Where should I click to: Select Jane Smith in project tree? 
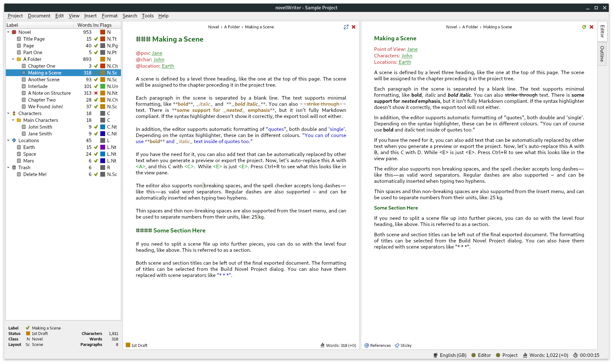point(40,134)
